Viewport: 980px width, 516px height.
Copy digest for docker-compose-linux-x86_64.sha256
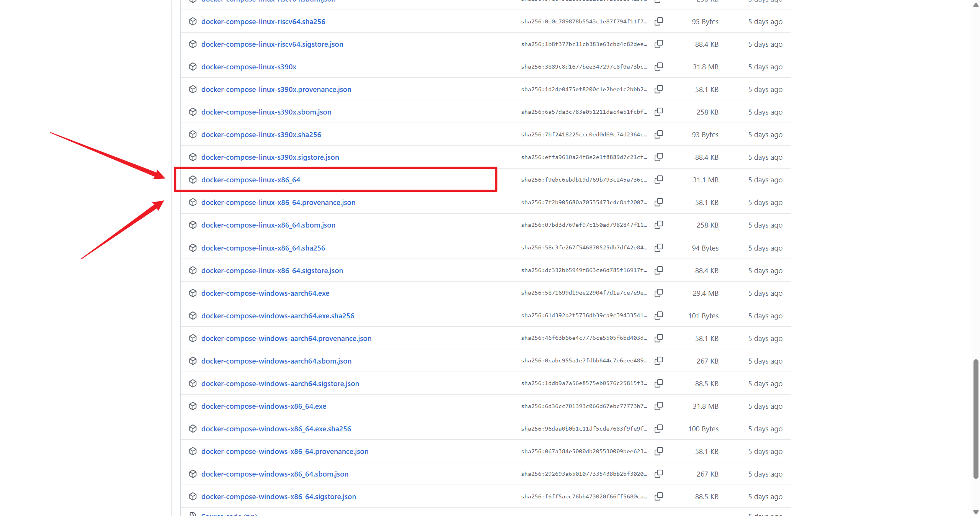[x=658, y=248]
